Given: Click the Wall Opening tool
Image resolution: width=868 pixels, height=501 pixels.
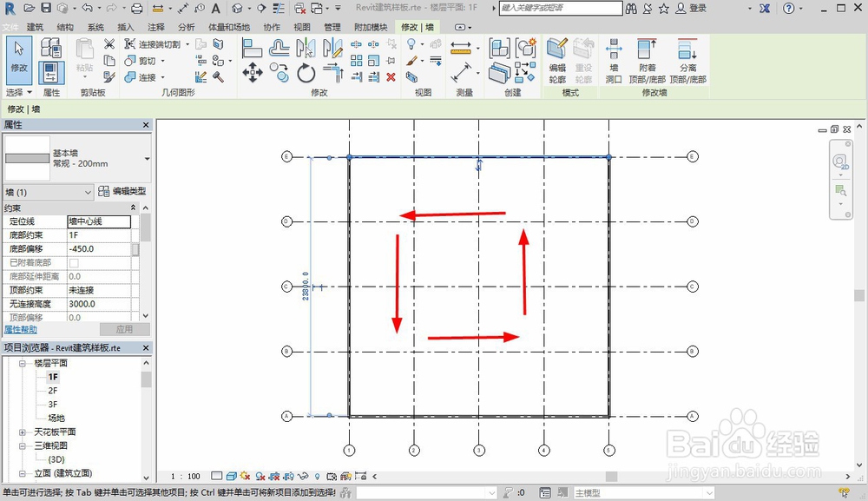Looking at the screenshot, I should (x=614, y=61).
